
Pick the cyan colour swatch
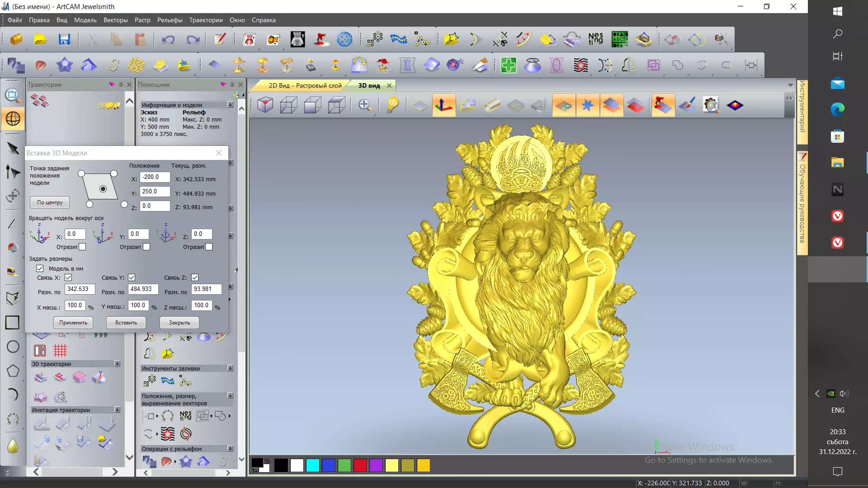point(313,465)
